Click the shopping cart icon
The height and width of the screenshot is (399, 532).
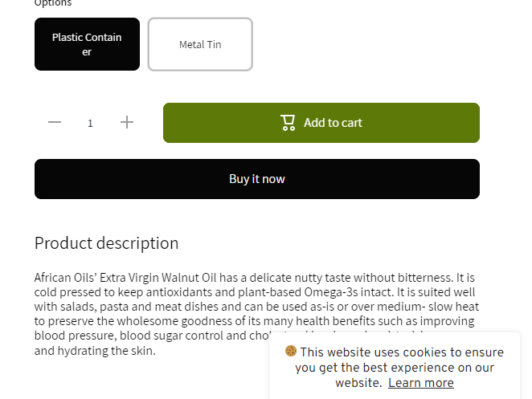point(288,122)
